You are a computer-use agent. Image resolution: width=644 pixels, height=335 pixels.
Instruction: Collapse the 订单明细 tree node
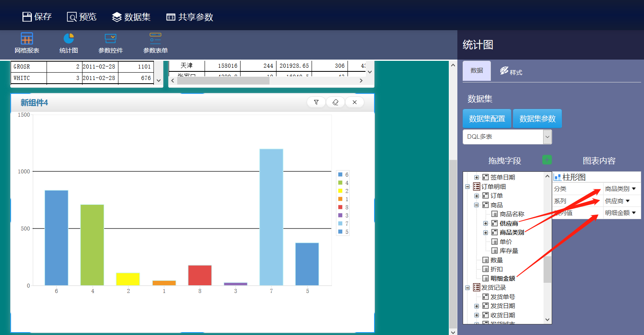[468, 186]
